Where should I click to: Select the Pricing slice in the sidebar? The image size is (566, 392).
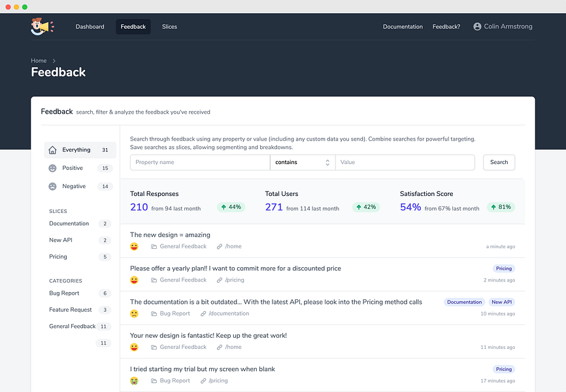coord(58,257)
